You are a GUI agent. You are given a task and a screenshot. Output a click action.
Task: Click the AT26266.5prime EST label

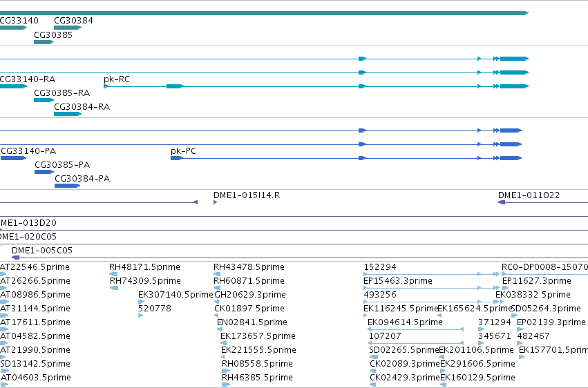coord(35,281)
